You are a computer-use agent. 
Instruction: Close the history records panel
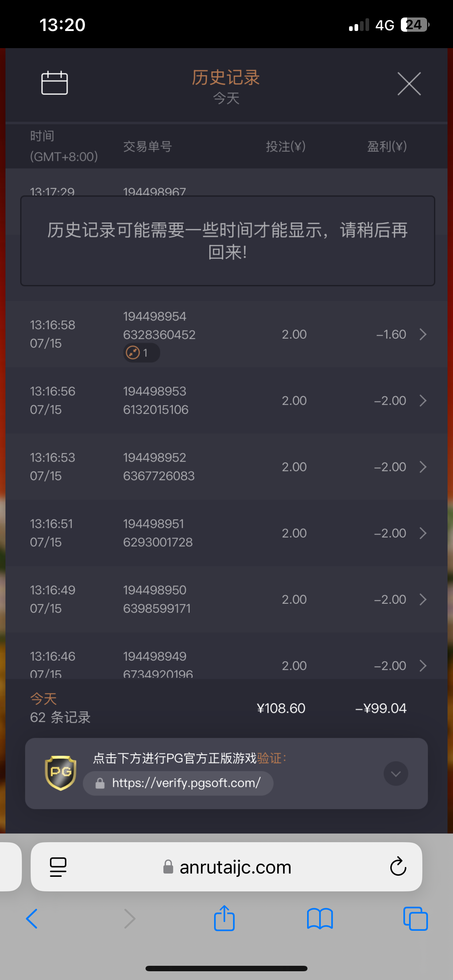pyautogui.click(x=409, y=84)
